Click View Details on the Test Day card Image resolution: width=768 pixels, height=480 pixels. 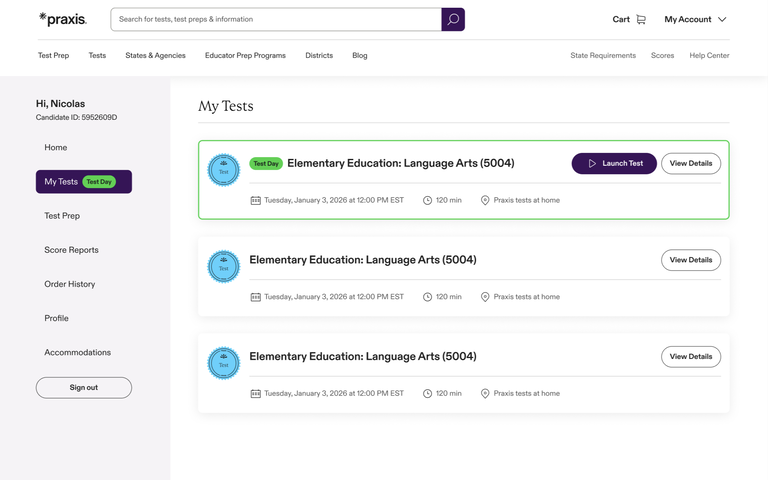tap(691, 163)
